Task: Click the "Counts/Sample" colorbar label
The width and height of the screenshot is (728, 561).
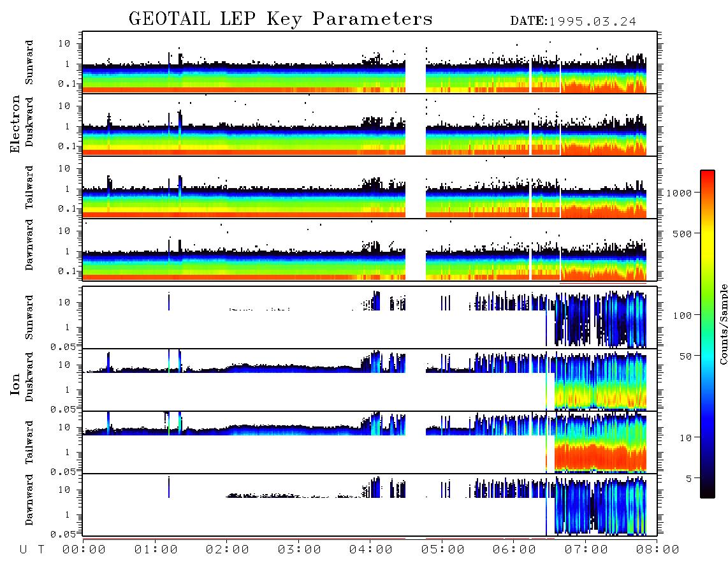Action: pyautogui.click(x=723, y=324)
